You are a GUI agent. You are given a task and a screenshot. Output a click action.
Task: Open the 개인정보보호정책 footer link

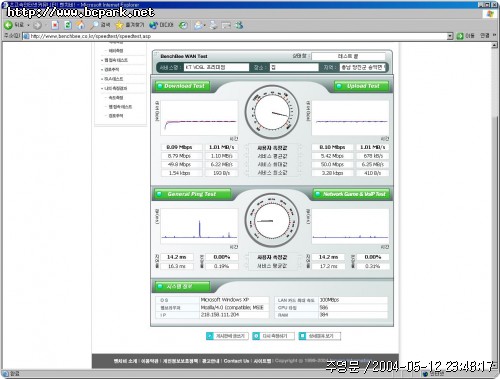point(180,361)
